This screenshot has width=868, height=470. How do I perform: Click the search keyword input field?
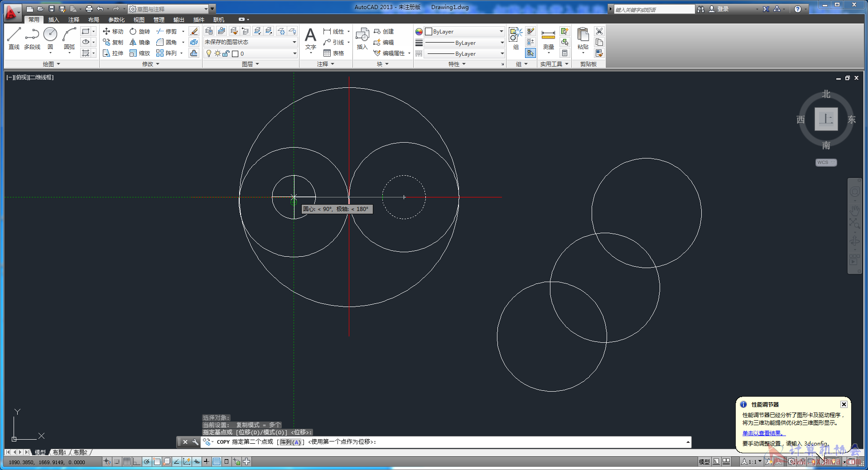[654, 9]
